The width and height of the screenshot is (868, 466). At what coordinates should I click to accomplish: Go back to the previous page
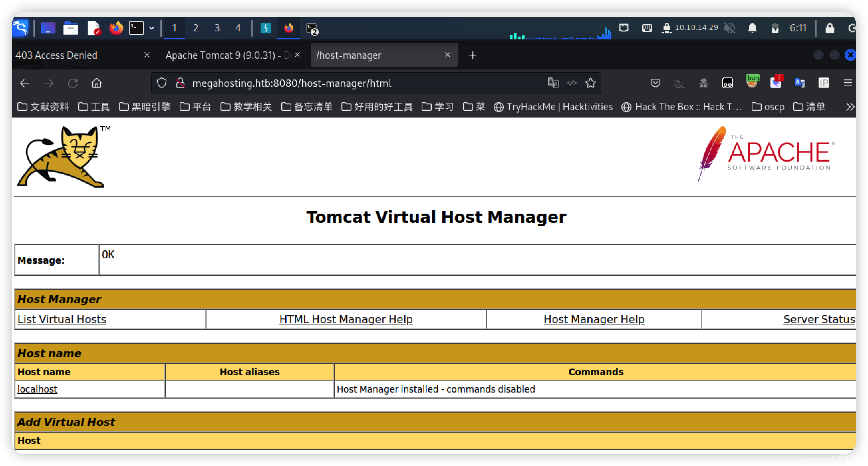[25, 83]
